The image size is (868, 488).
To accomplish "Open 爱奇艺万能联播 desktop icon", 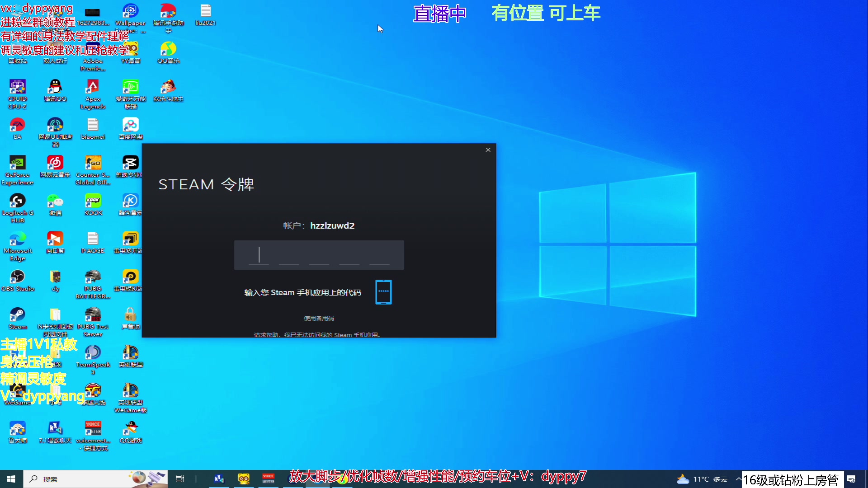I will point(131,94).
